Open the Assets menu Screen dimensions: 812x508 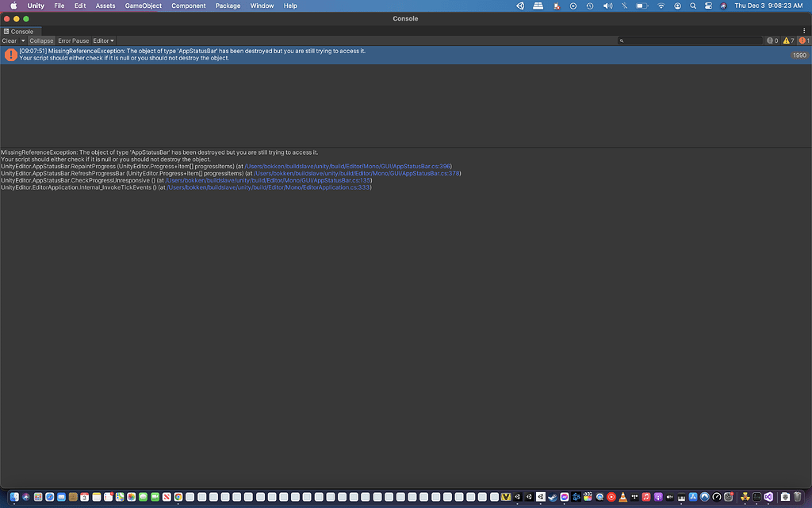tap(105, 5)
